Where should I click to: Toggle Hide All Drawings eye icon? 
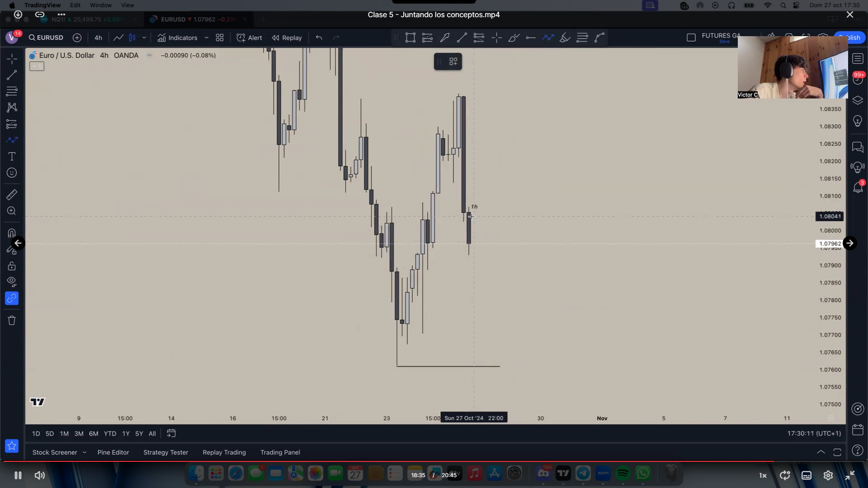(12, 282)
